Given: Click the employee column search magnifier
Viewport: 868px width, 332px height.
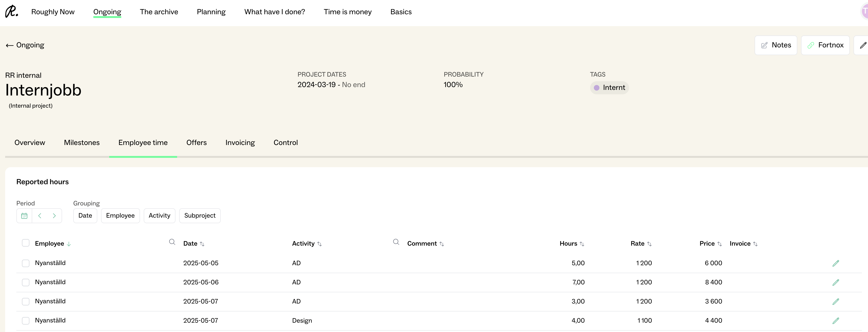Looking at the screenshot, I should pyautogui.click(x=172, y=242).
